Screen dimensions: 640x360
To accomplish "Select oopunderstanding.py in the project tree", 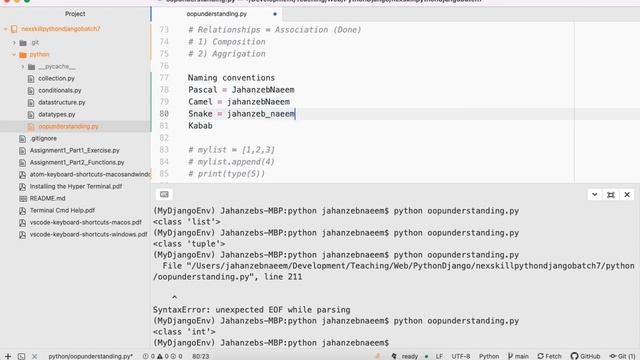I will [x=69, y=127].
